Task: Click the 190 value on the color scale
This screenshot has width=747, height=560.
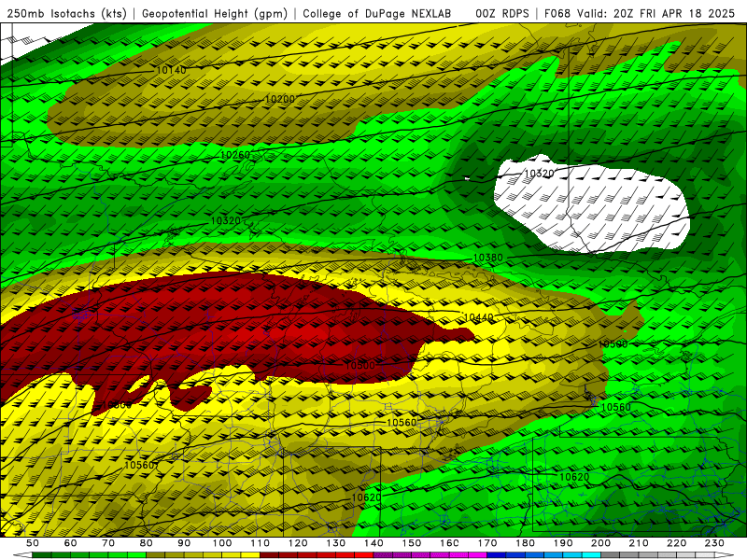Action: click(563, 543)
